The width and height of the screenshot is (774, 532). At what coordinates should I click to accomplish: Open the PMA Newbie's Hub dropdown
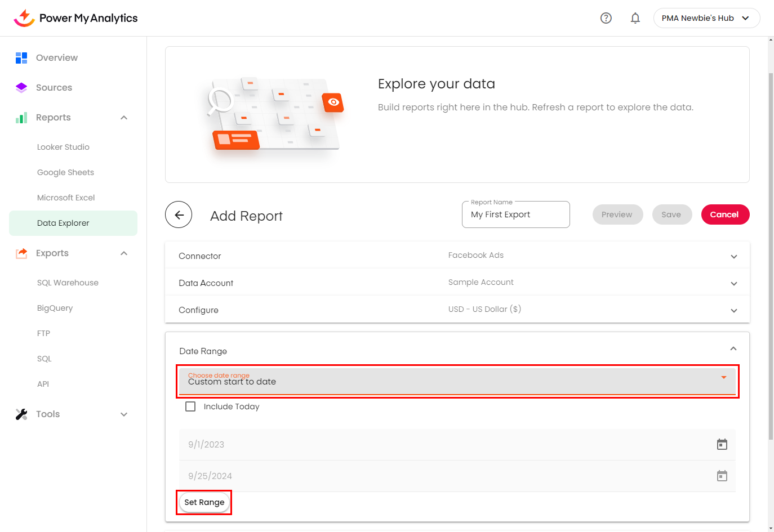click(706, 18)
